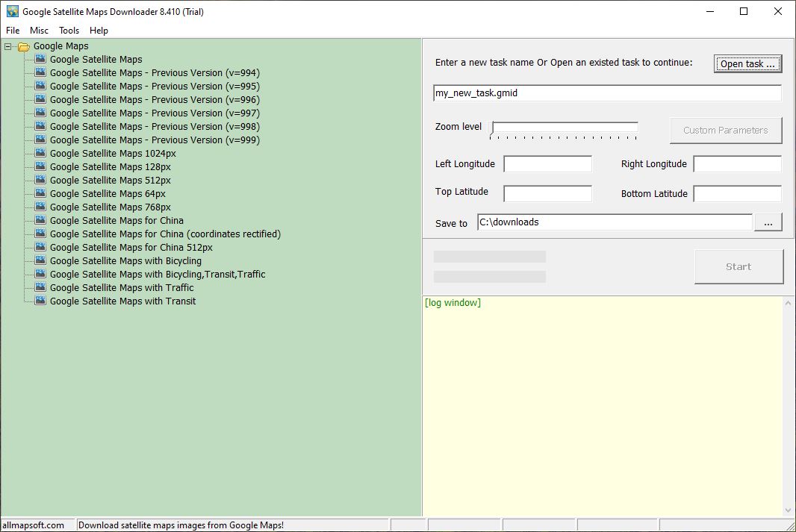Click the icon beside Google Satellite Maps with Bicycling
Screen dimensions: 796x532
tap(40, 260)
